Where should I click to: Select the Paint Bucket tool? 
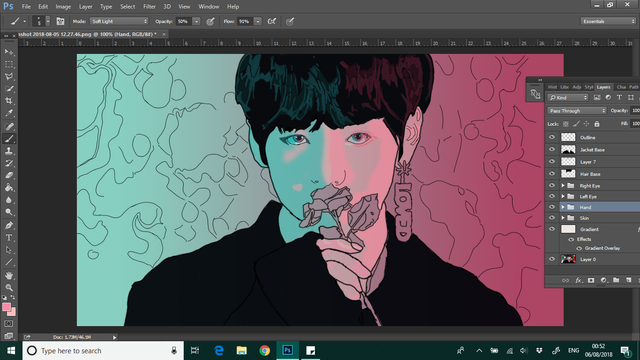pyautogui.click(x=9, y=188)
